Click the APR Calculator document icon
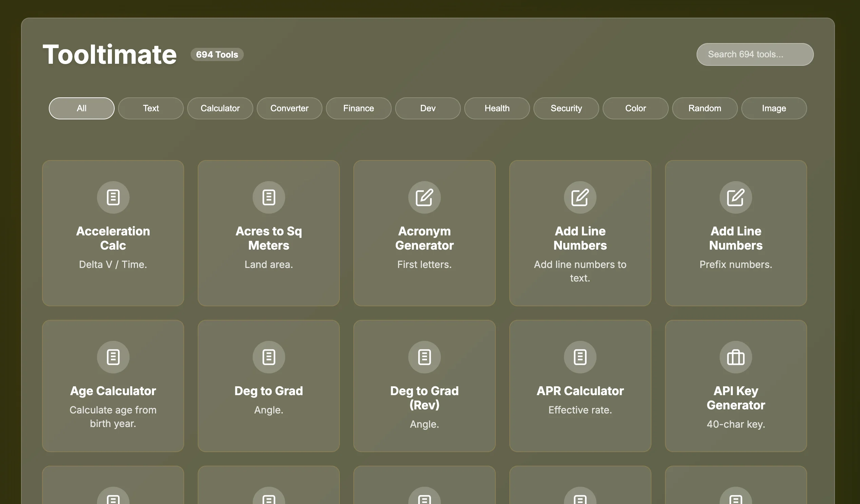 tap(580, 357)
